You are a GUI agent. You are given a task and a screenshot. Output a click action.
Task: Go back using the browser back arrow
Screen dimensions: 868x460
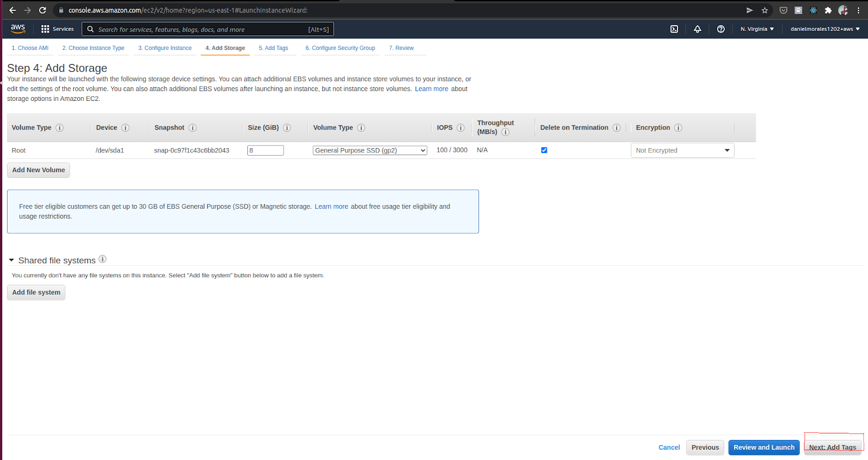tap(12, 10)
